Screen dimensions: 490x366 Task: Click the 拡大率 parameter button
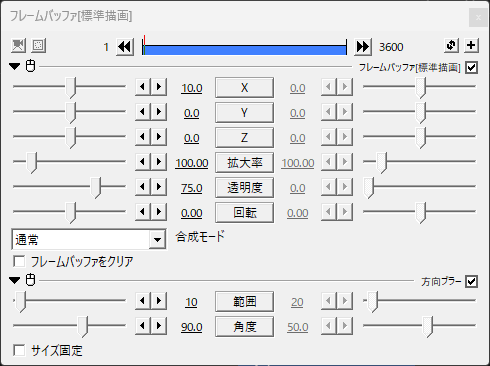coord(245,163)
